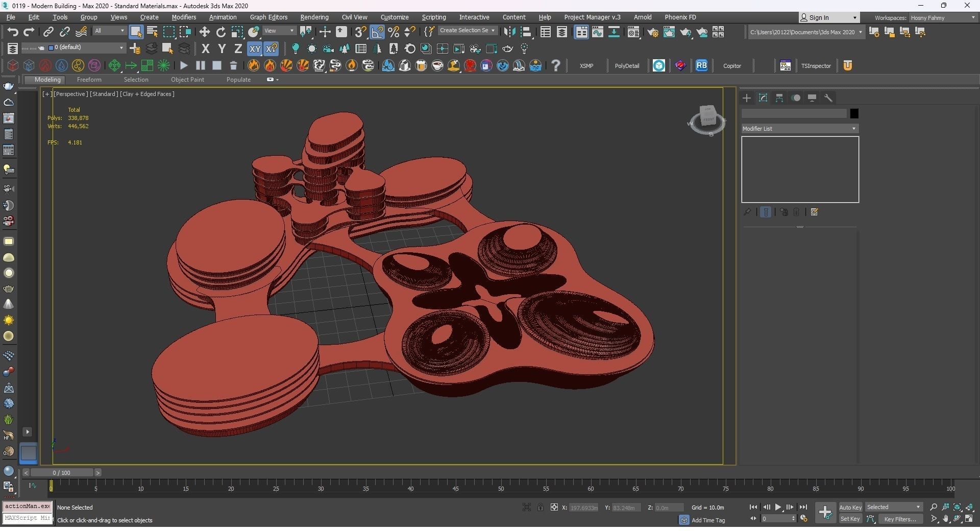Image resolution: width=980 pixels, height=531 pixels.
Task: Click the TSInspector toolbar button
Action: 816,66
